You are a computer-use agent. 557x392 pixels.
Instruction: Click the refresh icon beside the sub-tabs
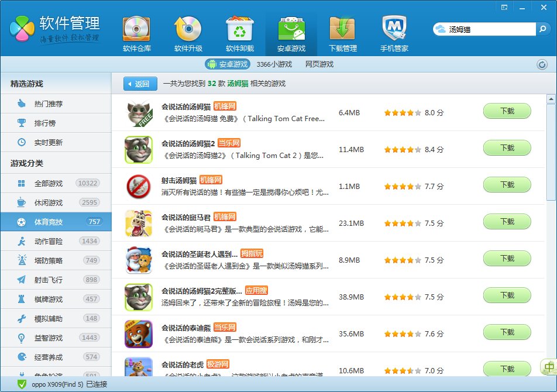click(x=542, y=65)
